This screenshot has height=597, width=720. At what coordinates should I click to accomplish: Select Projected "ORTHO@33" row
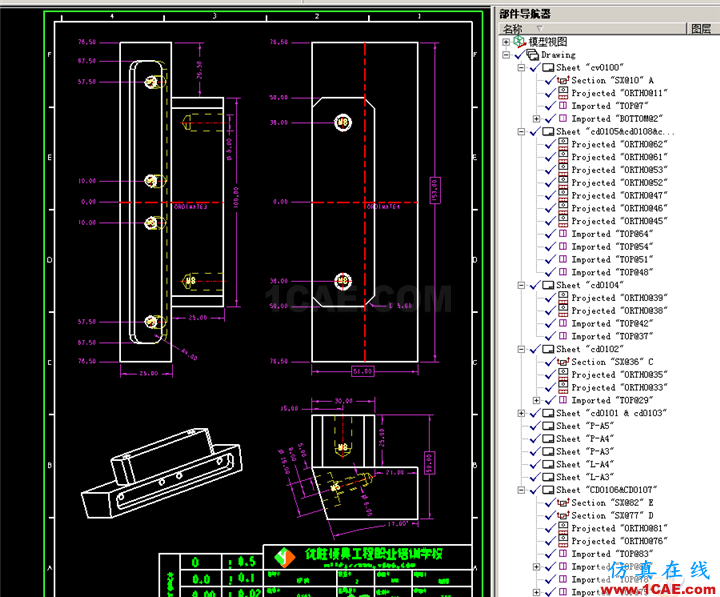click(619, 388)
